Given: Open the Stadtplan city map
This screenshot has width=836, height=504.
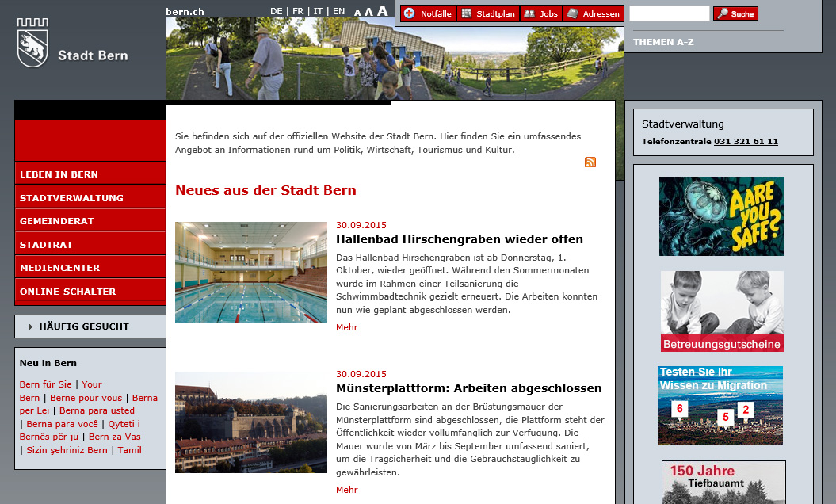Looking at the screenshot, I should click(488, 13).
